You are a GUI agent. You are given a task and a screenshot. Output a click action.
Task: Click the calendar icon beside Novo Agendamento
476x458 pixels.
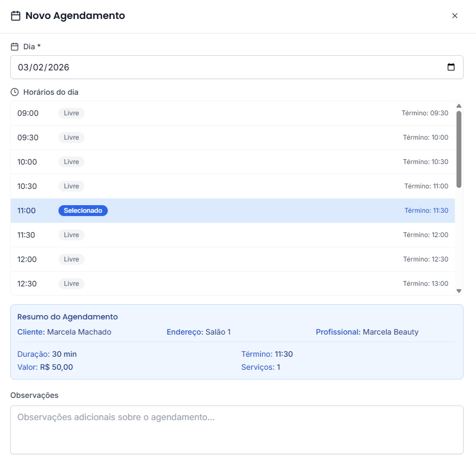coord(16,16)
